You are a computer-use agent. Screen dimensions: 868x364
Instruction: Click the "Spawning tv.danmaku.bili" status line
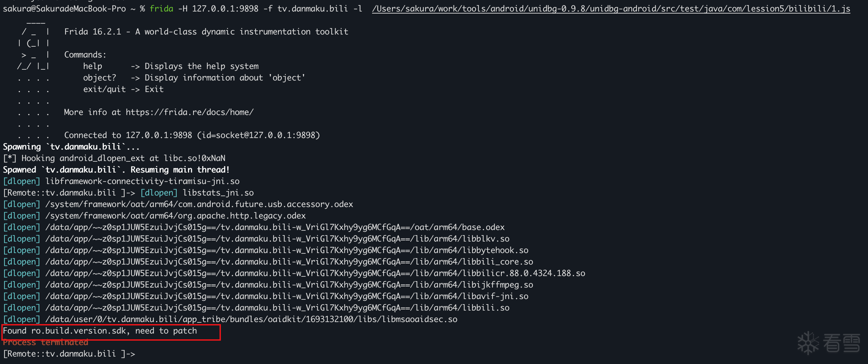click(71, 147)
